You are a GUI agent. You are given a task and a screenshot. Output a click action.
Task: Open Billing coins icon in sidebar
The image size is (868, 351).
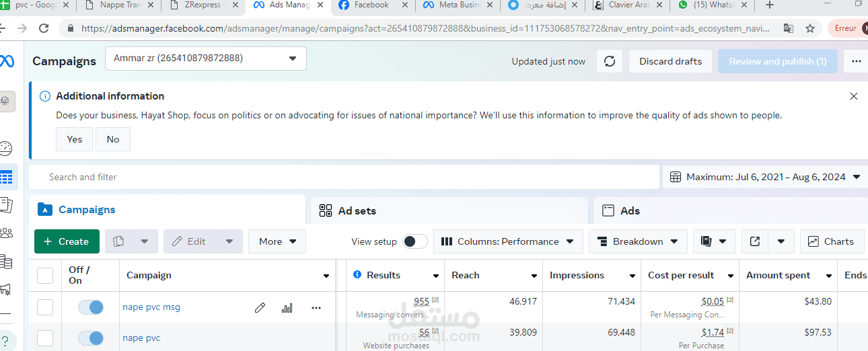click(x=5, y=262)
